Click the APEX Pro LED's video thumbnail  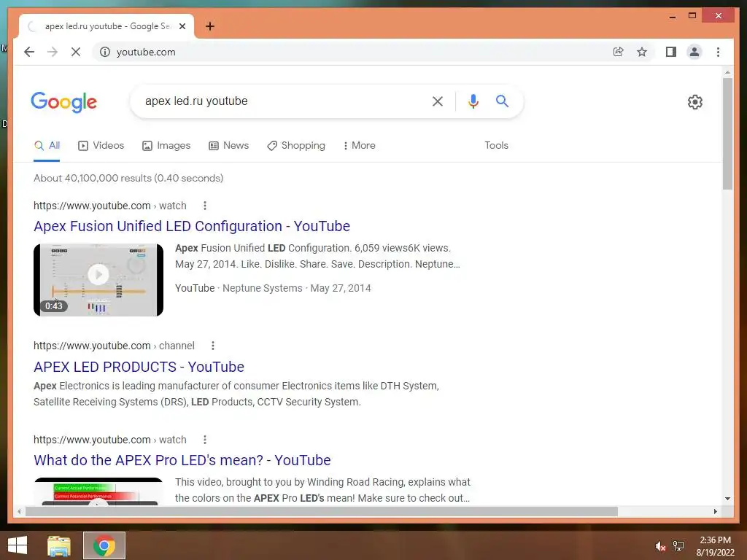98,491
